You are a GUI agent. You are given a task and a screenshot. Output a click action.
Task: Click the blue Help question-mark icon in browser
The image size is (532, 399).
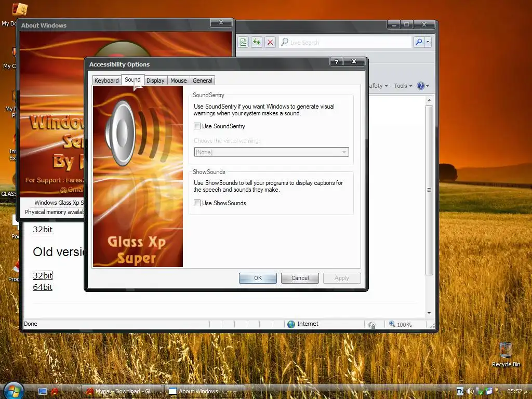pyautogui.click(x=421, y=86)
